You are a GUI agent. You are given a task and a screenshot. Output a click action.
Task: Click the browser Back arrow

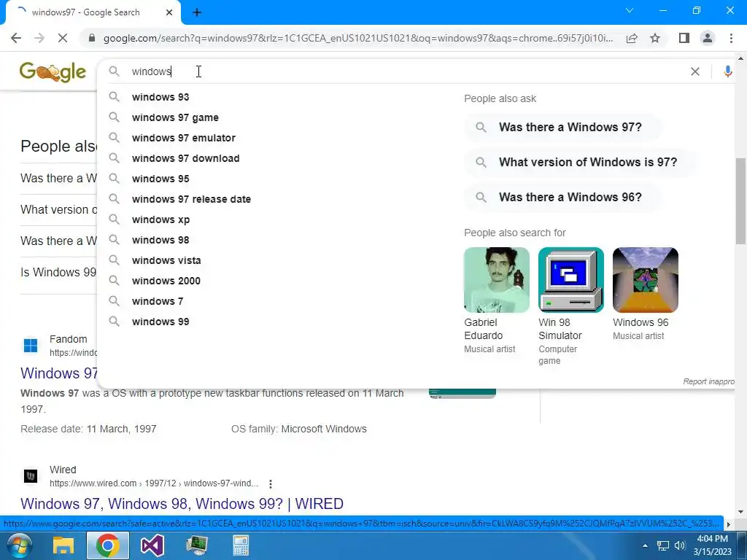coord(16,38)
